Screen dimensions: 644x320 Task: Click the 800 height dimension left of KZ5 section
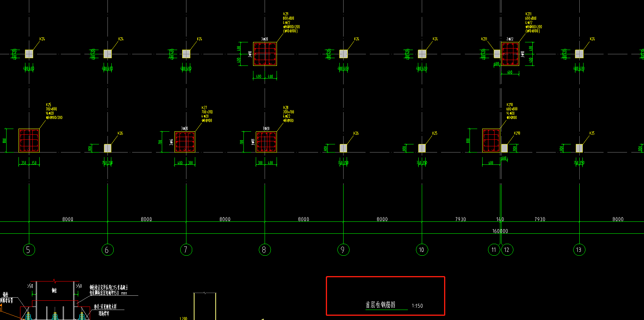pos(4,141)
